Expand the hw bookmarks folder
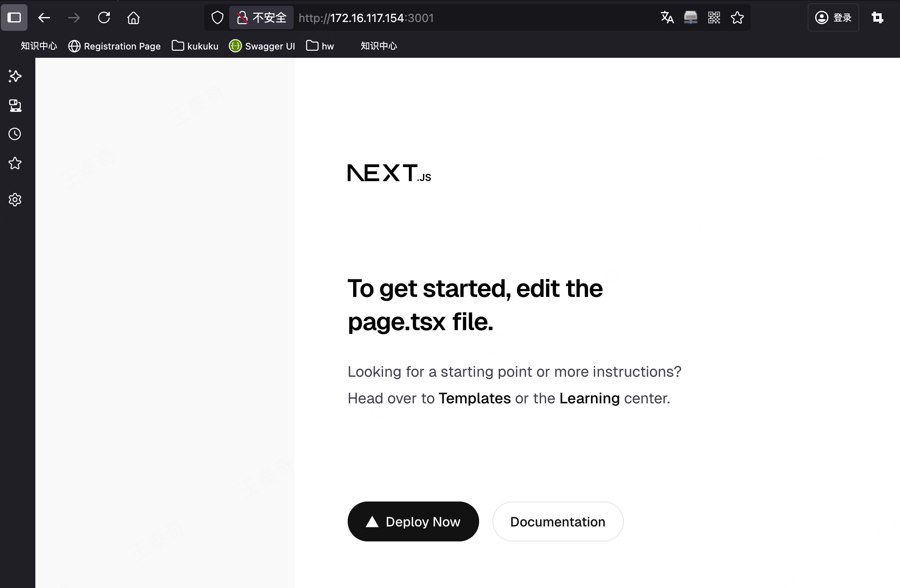Viewport: 900px width, 588px height. pyautogui.click(x=320, y=46)
